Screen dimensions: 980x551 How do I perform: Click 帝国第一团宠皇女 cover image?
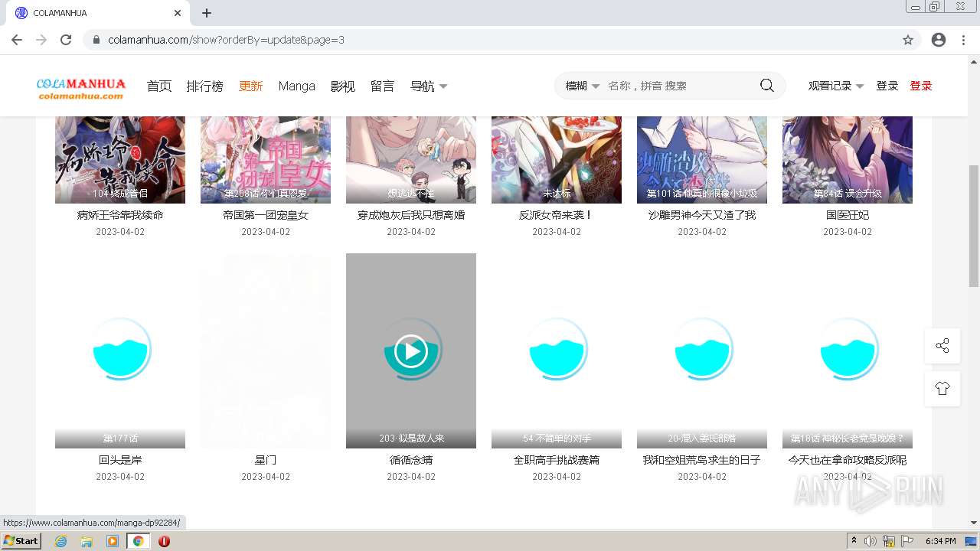tap(266, 160)
